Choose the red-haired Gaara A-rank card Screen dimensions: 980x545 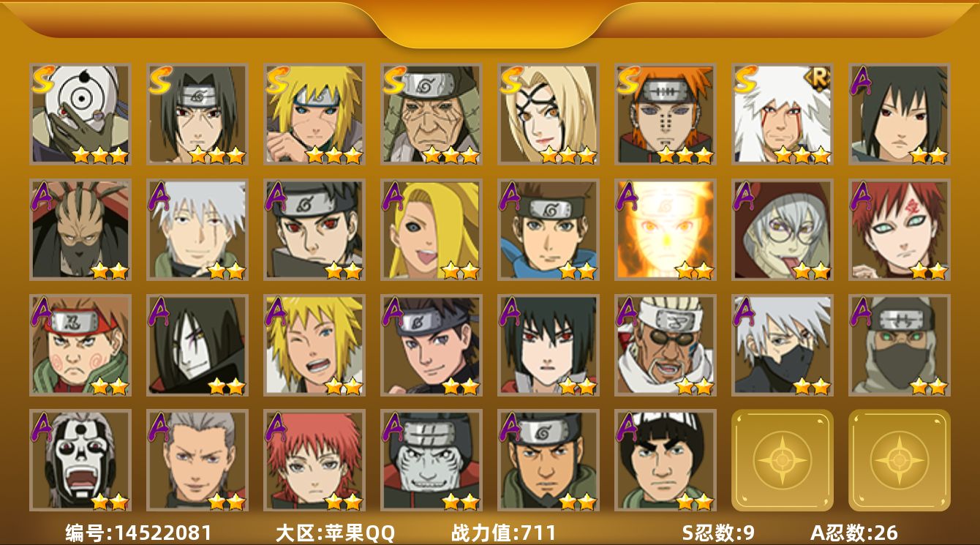pyautogui.click(x=900, y=229)
